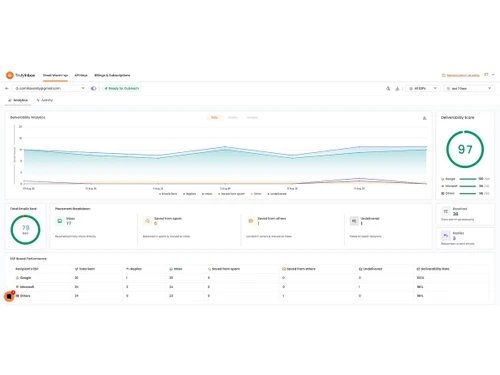Click the Inbox column header in ESP table

pyautogui.click(x=176, y=269)
